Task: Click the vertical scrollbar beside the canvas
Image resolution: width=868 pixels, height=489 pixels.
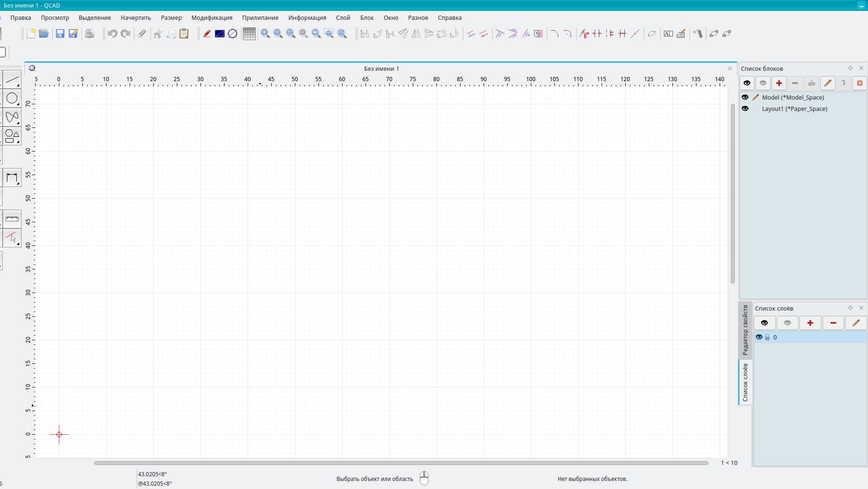Action: 733,194
